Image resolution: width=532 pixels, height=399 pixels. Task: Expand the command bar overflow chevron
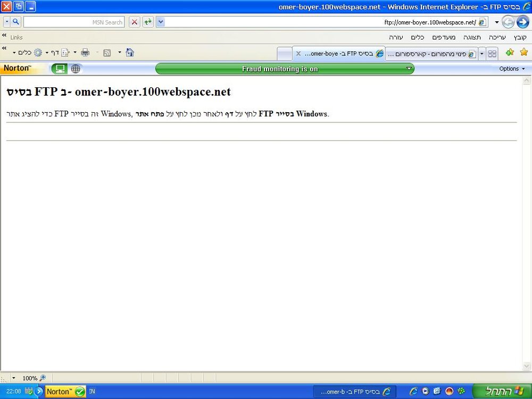pos(4,48)
